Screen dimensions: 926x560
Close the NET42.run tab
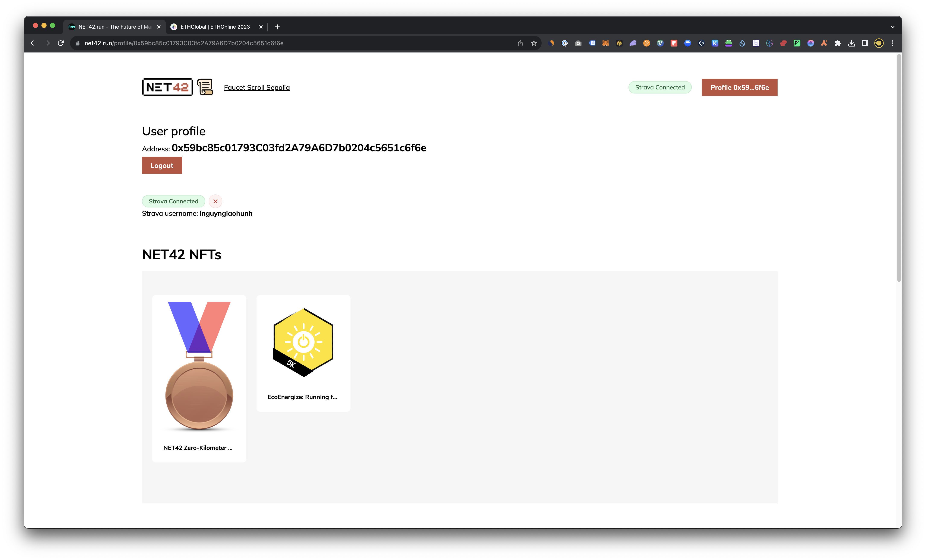point(159,27)
